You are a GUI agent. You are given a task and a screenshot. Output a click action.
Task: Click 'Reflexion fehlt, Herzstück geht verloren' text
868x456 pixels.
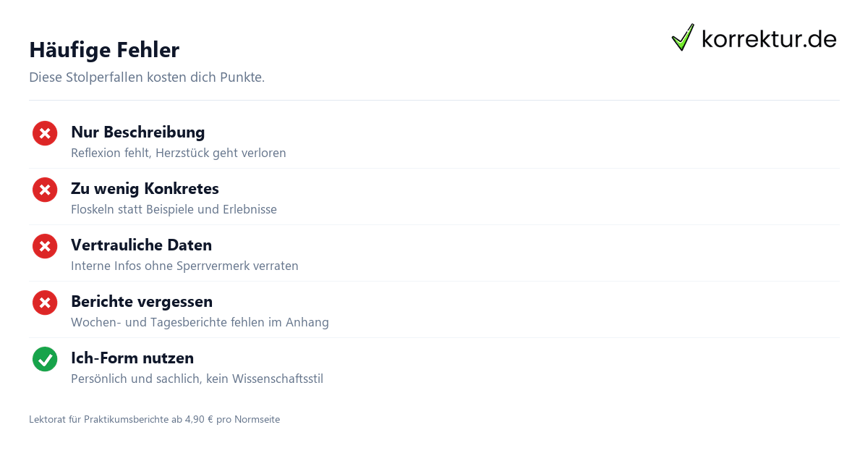point(179,153)
